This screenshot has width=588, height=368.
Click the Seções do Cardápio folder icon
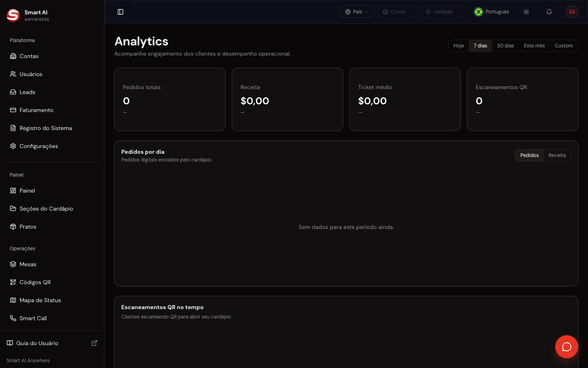(13, 209)
